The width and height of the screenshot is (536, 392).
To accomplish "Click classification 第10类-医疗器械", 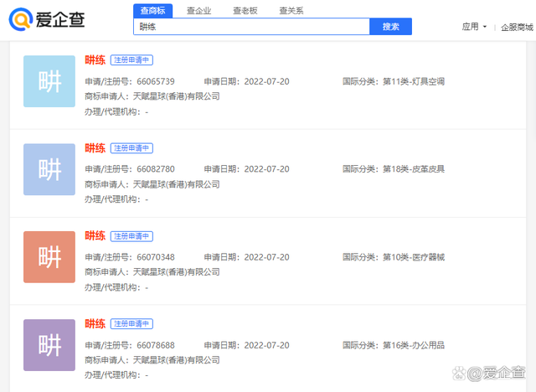I will [x=413, y=257].
